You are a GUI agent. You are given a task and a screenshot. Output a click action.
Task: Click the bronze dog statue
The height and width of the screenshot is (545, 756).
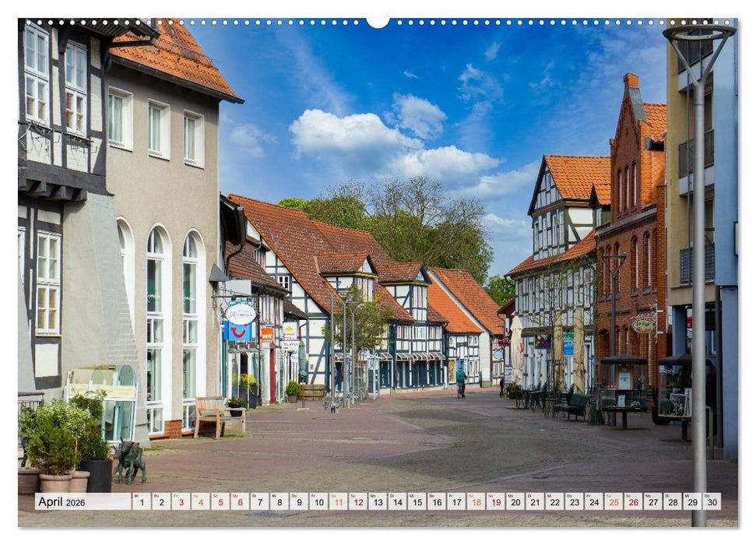coord(129,458)
